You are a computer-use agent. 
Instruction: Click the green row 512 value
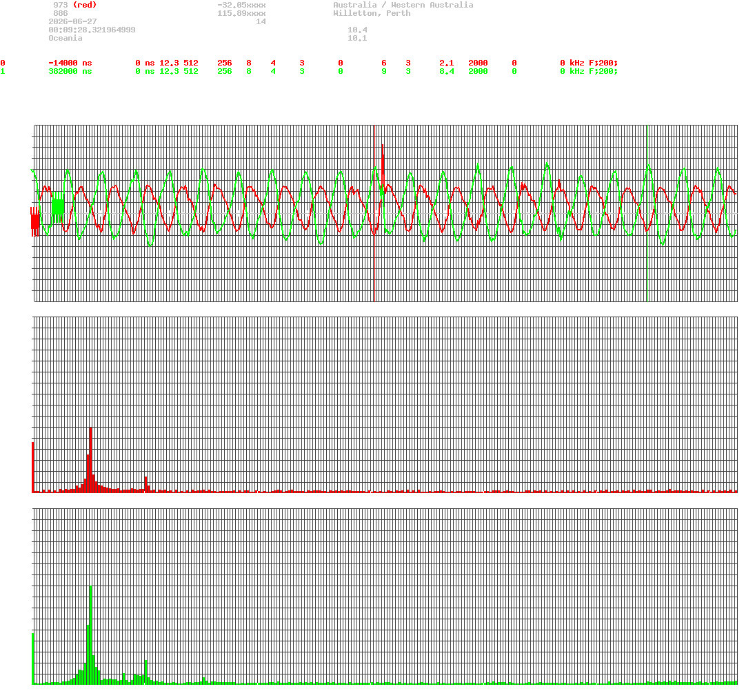[191, 71]
